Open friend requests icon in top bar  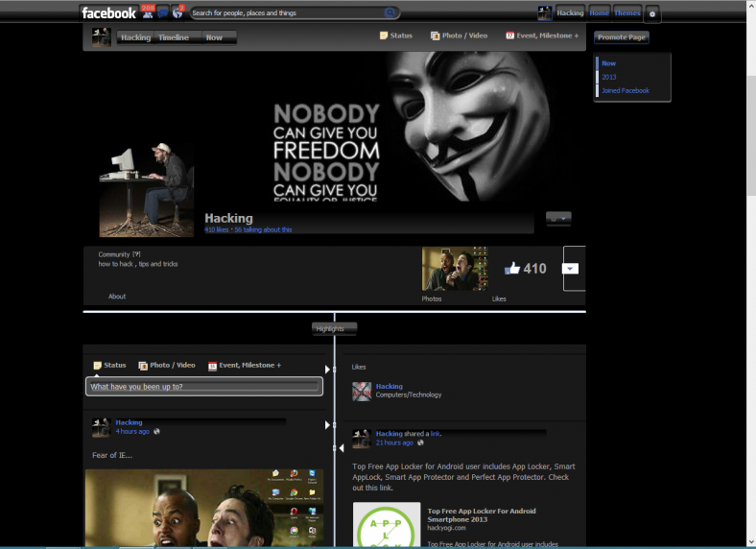coord(148,12)
